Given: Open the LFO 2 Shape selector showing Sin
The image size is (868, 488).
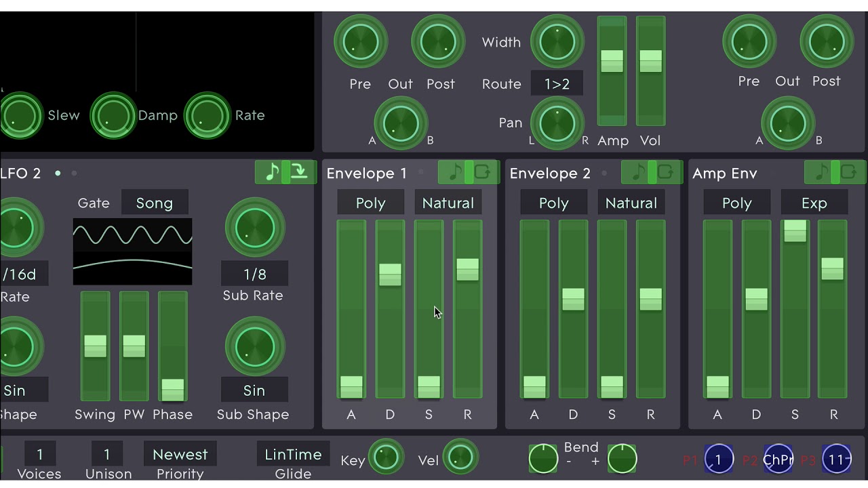Looking at the screenshot, I should click(23, 390).
